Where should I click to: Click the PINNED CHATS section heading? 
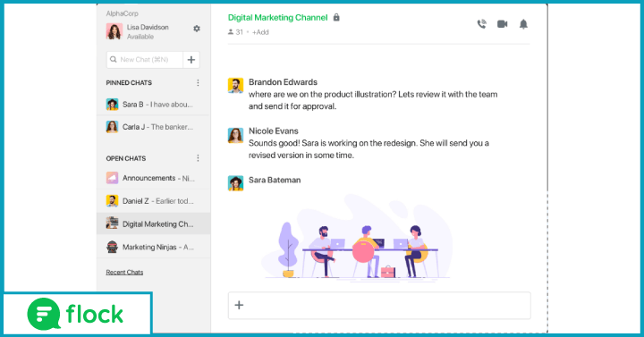tap(129, 82)
